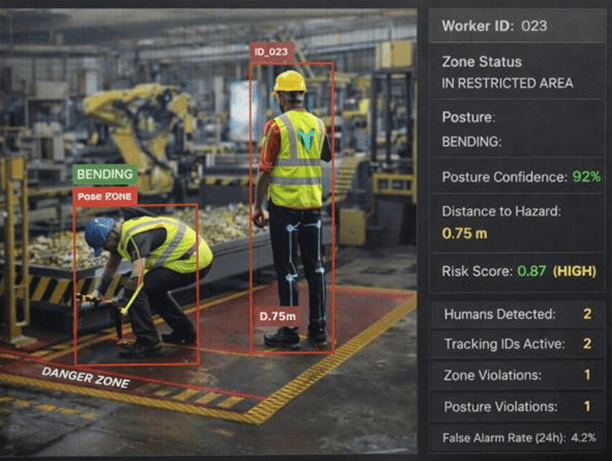Select the DANGER ZONE floor marking text

(85, 377)
